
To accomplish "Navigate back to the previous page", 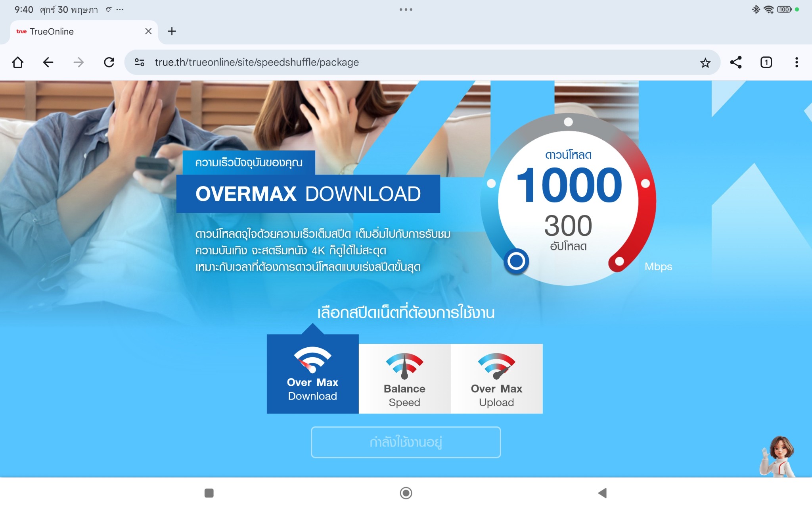I will 48,62.
